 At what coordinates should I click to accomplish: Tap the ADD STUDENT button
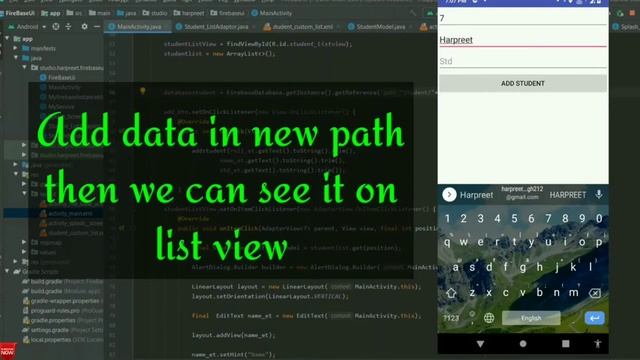(522, 83)
